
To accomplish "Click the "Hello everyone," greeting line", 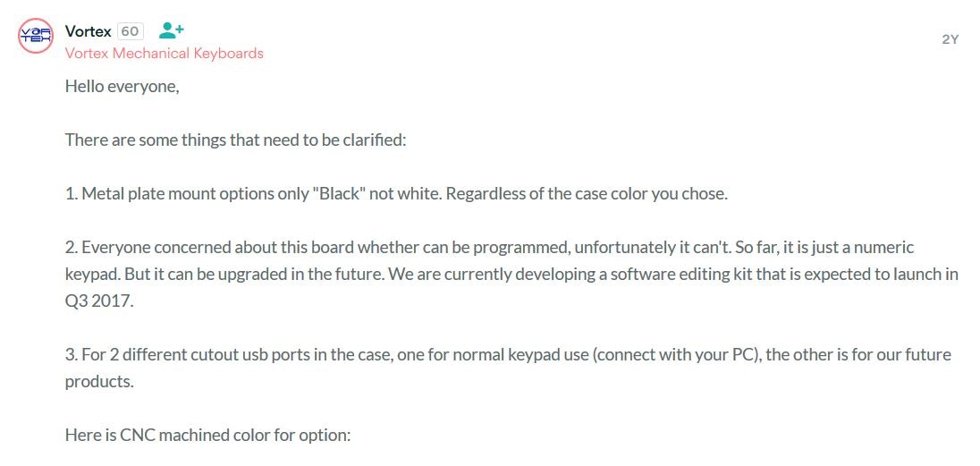I will [122, 88].
